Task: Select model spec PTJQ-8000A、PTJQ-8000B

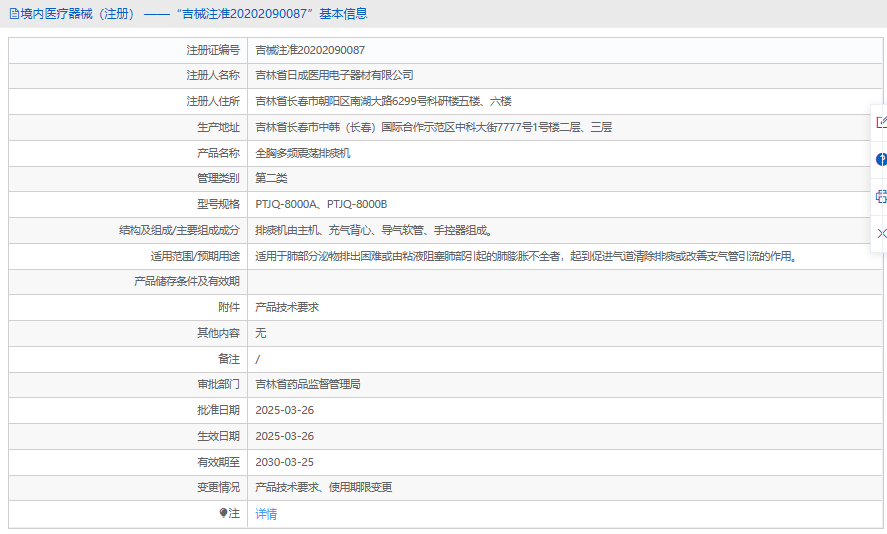Action: [x=321, y=204]
